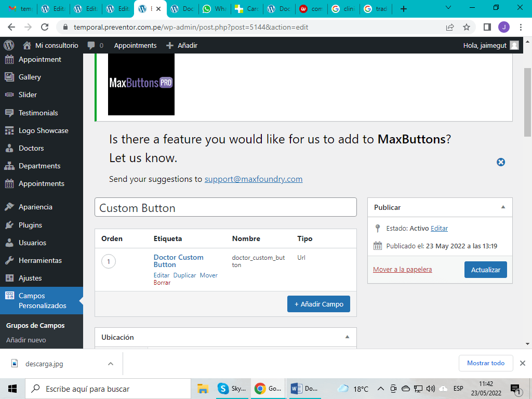Open Appointments in the sidebar

[42, 183]
